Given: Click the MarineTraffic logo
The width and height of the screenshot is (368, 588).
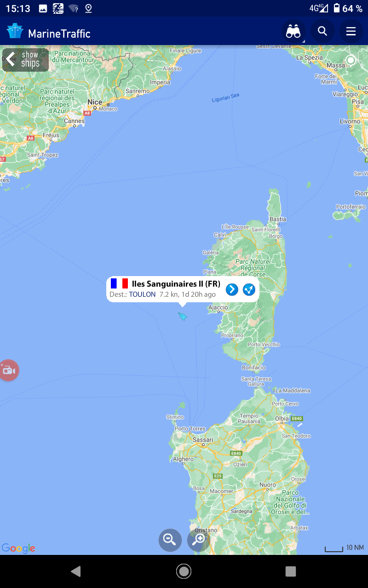Looking at the screenshot, I should coord(48,32).
